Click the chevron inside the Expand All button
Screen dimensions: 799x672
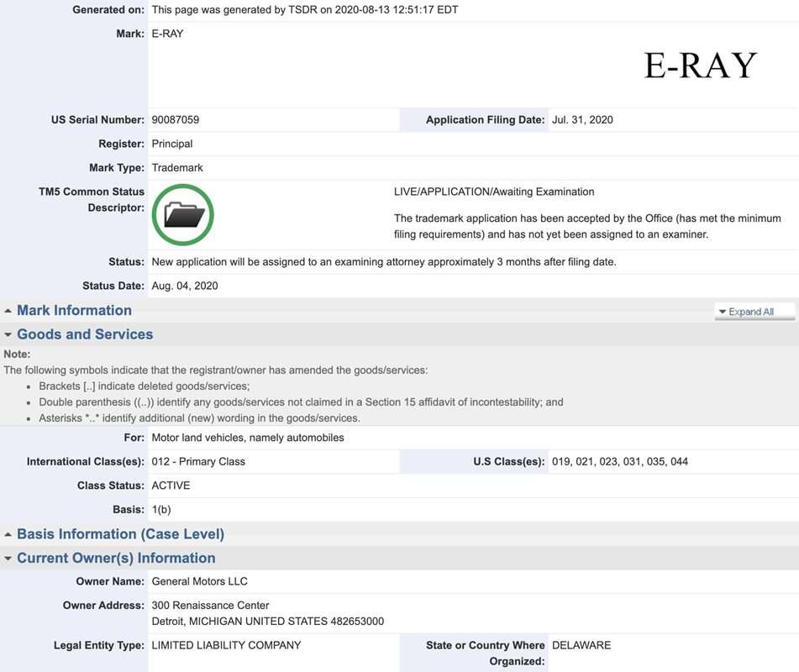point(724,311)
